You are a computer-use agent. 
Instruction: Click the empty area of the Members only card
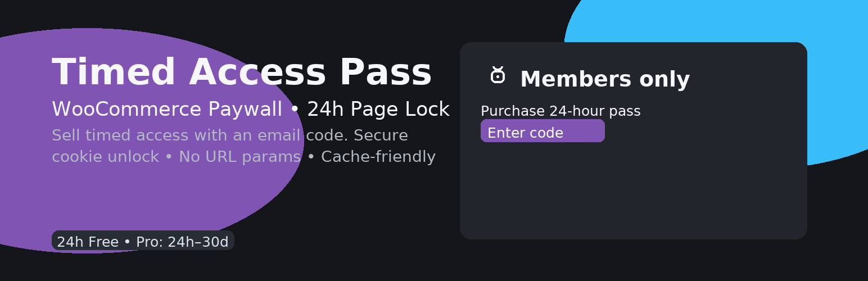tap(634, 191)
